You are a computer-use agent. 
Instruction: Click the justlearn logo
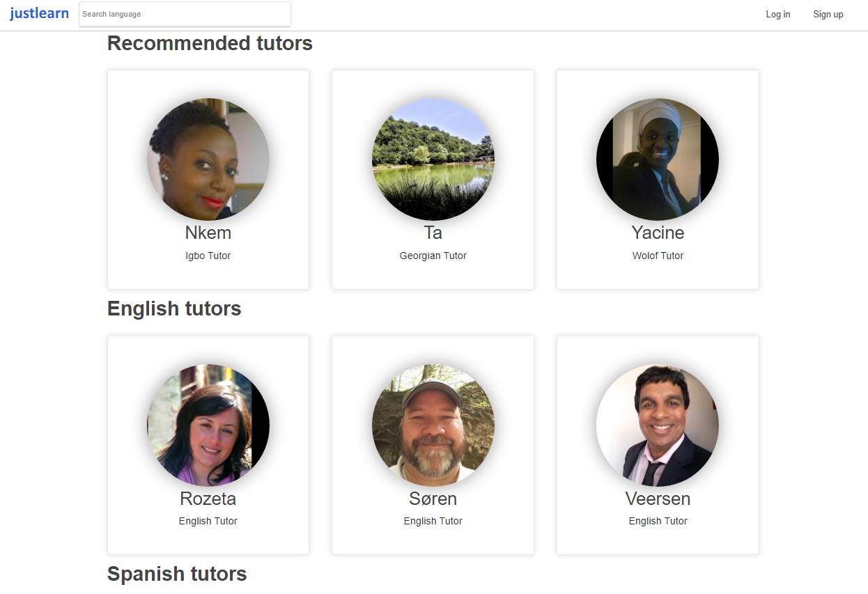coord(39,14)
